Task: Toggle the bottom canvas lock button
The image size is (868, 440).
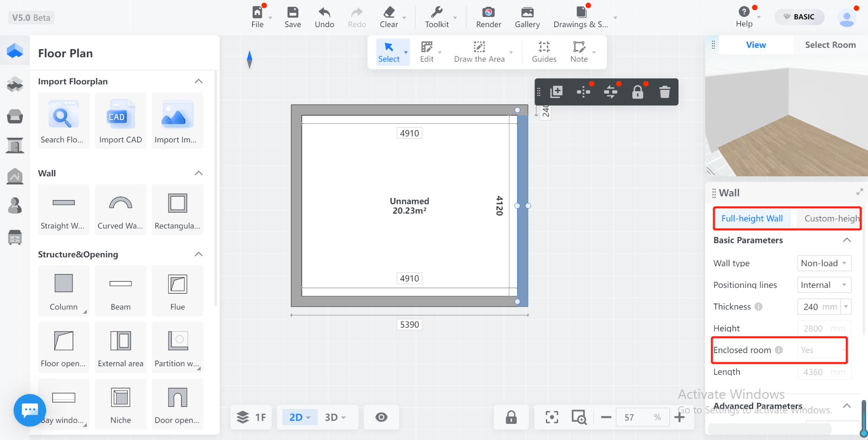Action: (511, 417)
